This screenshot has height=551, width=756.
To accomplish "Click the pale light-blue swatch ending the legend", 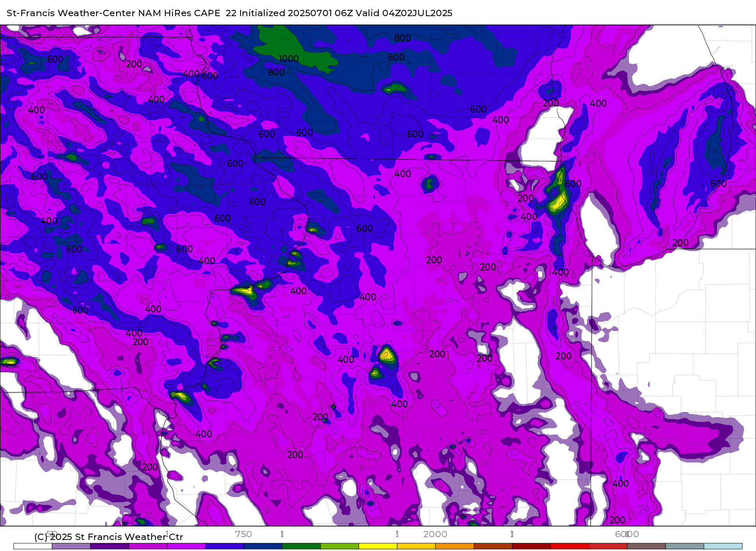I will [x=723, y=546].
